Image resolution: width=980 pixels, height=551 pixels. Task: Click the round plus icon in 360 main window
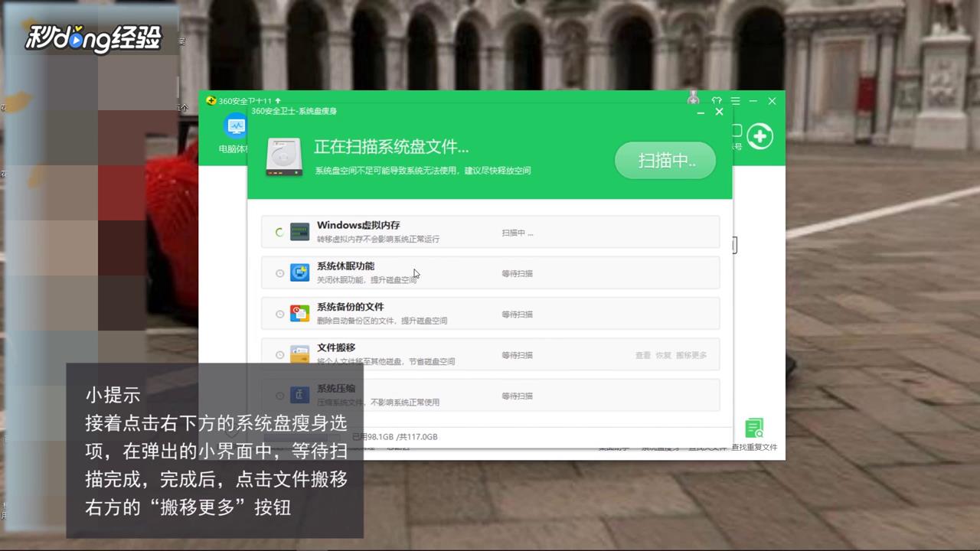tap(759, 136)
